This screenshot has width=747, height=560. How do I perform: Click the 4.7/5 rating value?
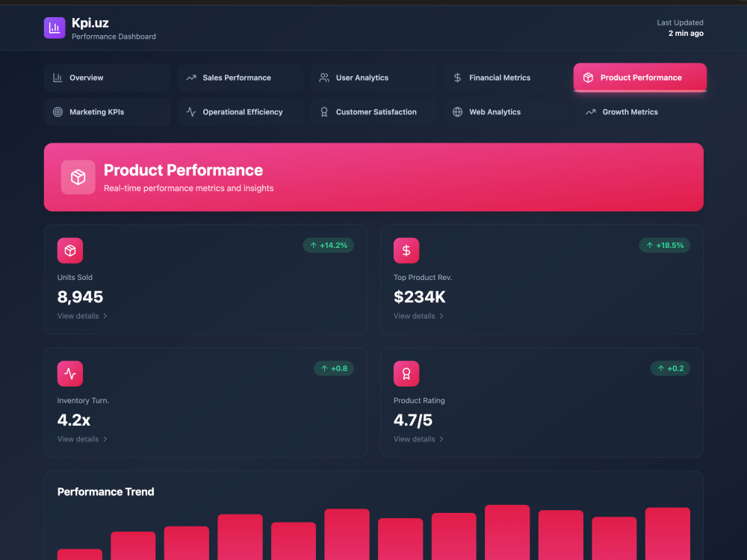[x=413, y=420]
